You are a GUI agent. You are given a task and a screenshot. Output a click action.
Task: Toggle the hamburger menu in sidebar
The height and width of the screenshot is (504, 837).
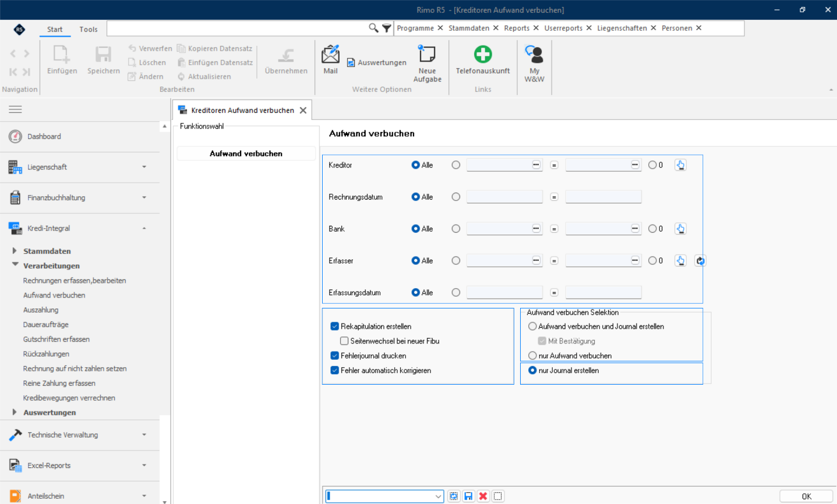coord(15,109)
